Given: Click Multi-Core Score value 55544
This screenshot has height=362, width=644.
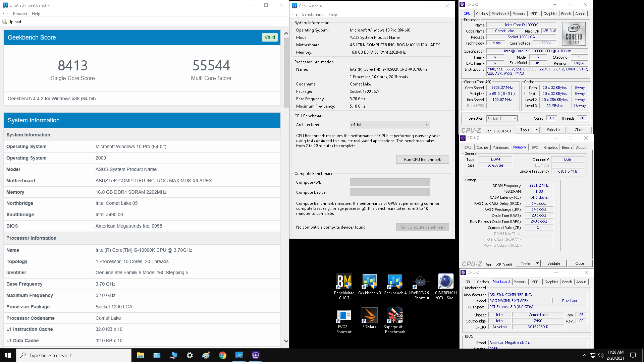Looking at the screenshot, I should tap(211, 65).
